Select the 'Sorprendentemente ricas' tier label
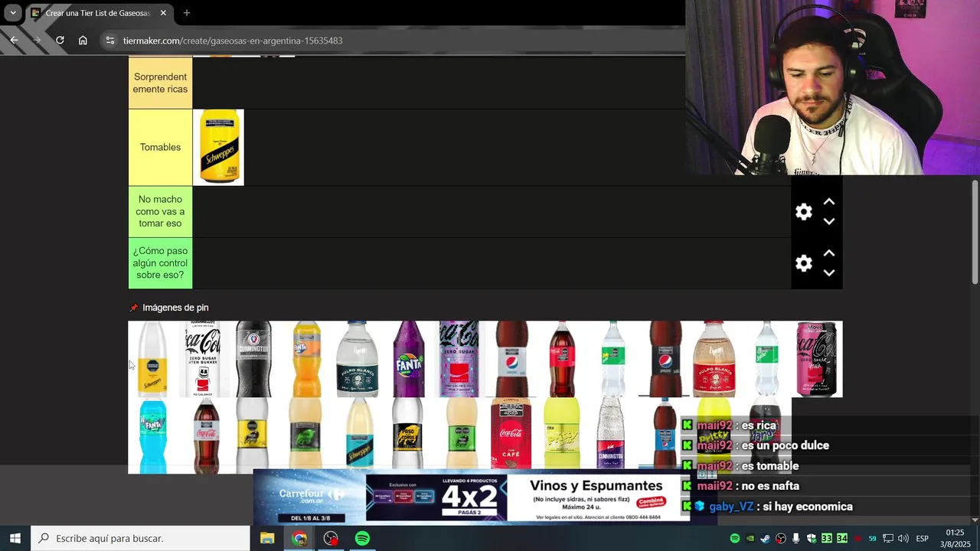Viewport: 980px width, 551px height. [160, 83]
